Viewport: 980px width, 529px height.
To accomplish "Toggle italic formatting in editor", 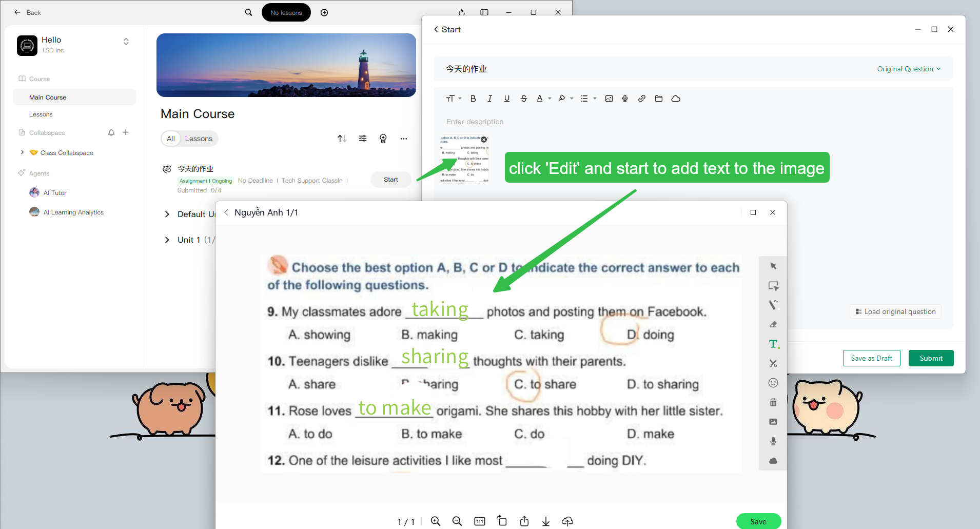I will (x=490, y=99).
